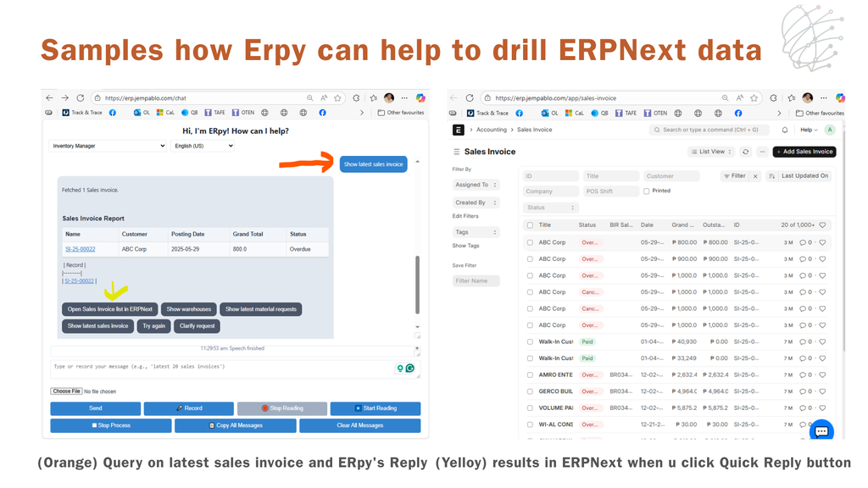This screenshot has width=868, height=488.
Task: Check the WI-AL CONS invoice row
Action: [x=531, y=425]
